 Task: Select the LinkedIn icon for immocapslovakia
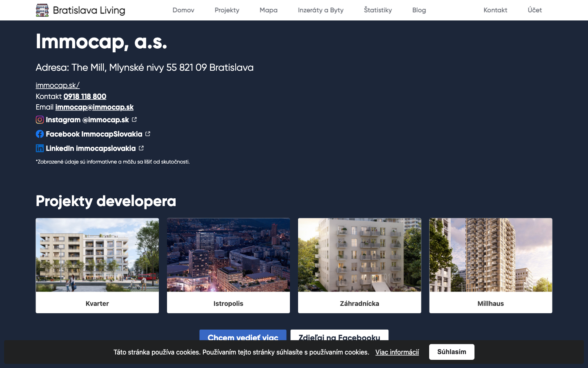40,148
